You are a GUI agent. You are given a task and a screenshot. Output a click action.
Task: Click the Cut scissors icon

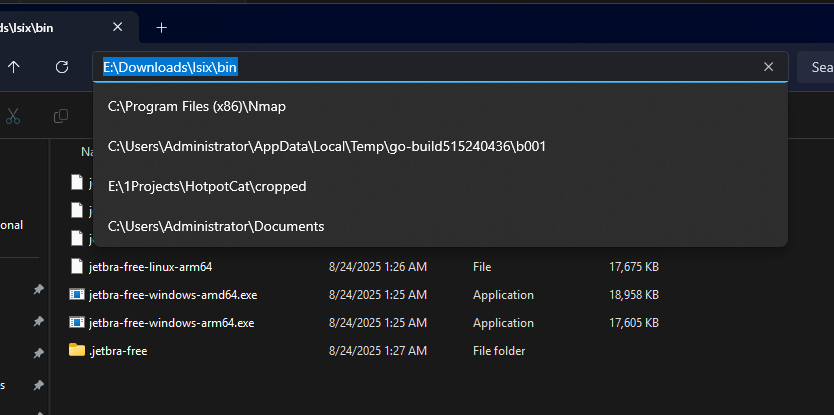click(13, 116)
